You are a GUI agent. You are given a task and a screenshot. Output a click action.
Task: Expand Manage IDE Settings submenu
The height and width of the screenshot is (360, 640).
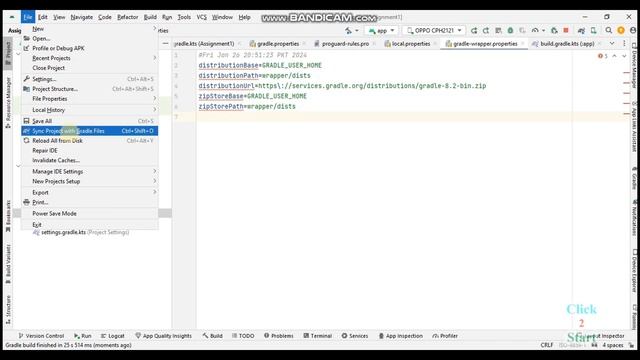point(89,171)
